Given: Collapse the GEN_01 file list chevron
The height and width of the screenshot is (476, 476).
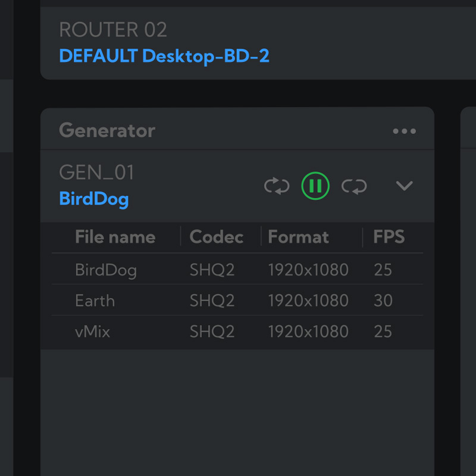Looking at the screenshot, I should (405, 186).
